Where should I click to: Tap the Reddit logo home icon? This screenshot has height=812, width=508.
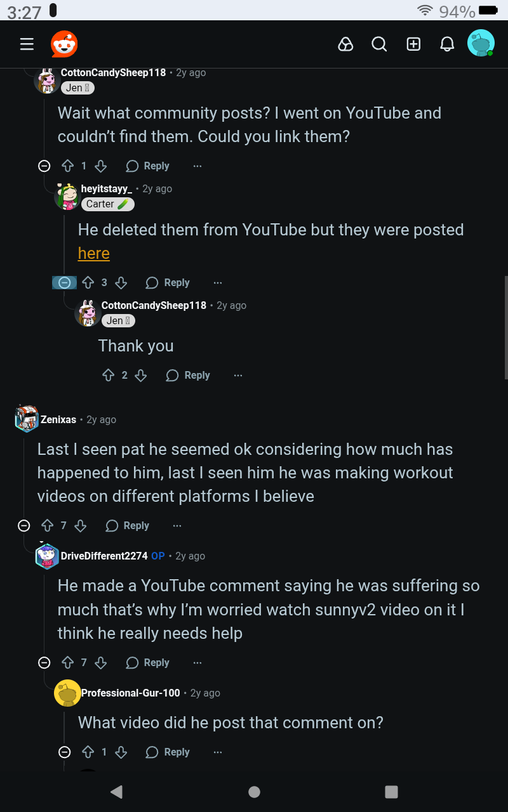pos(64,44)
